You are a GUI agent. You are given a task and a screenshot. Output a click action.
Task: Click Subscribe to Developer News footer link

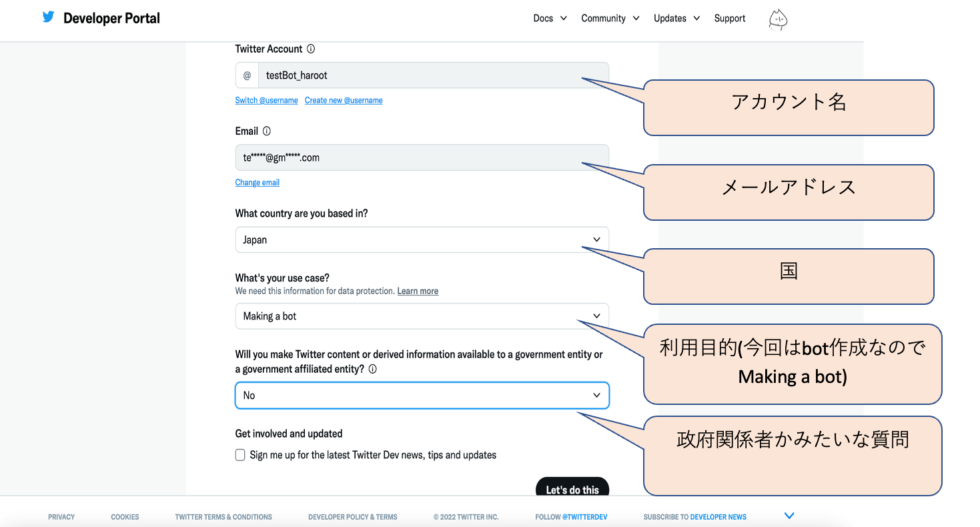[695, 517]
